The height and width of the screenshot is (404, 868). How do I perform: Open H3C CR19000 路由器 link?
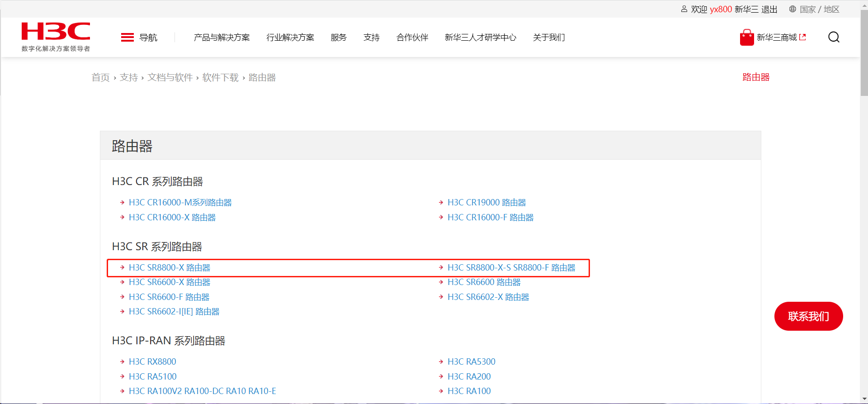(487, 203)
